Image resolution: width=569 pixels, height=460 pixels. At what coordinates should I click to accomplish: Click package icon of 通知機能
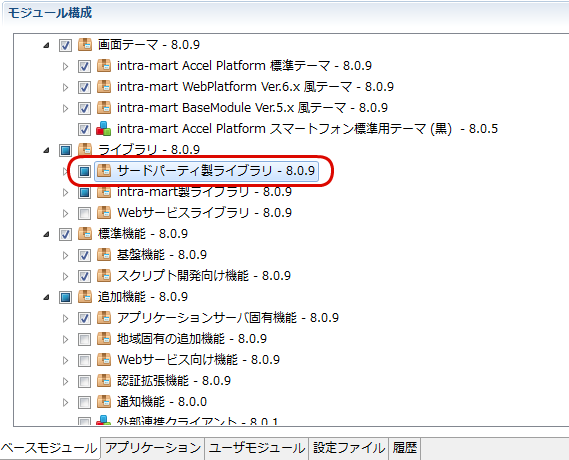coord(104,402)
